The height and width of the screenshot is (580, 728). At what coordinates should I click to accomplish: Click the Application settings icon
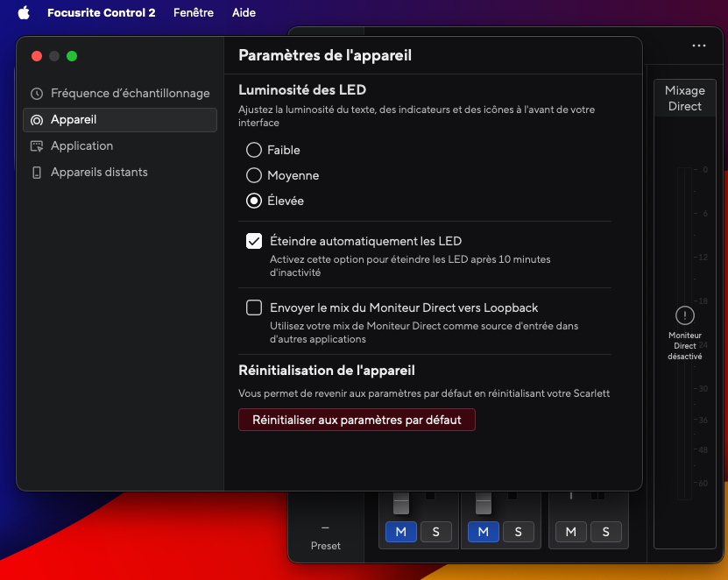pos(37,146)
